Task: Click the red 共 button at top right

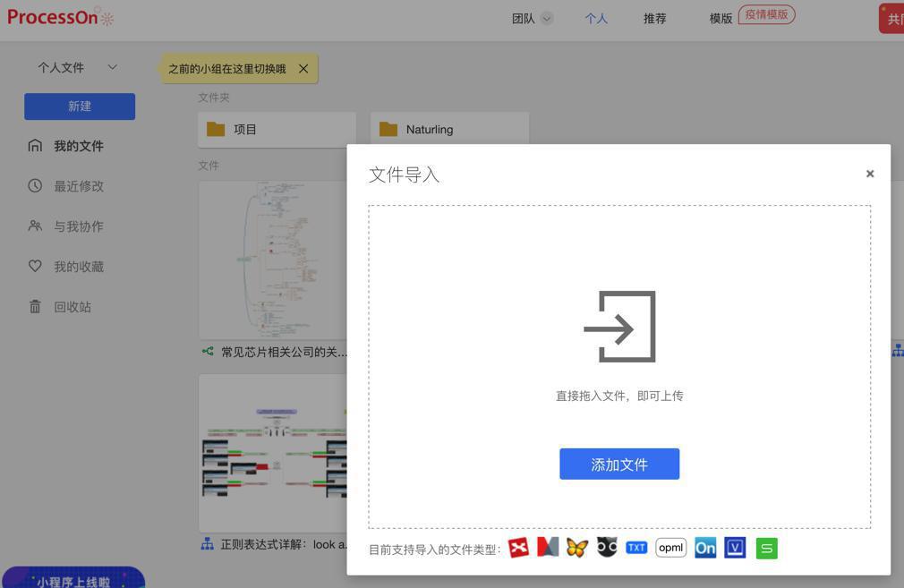Action: pos(891,19)
